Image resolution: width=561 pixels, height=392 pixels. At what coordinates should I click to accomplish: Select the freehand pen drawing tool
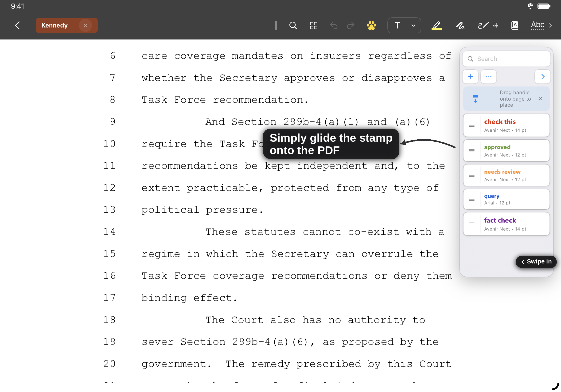483,25
